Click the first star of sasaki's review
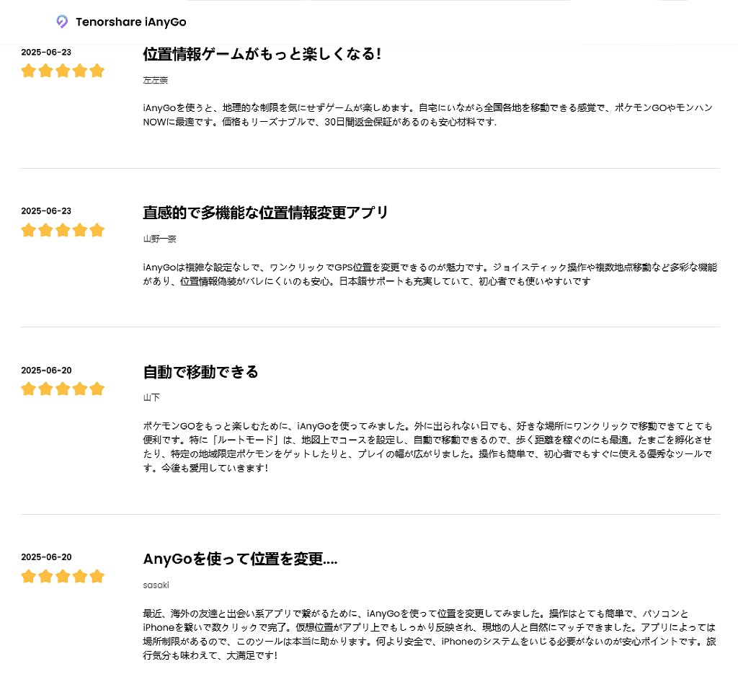 point(28,576)
